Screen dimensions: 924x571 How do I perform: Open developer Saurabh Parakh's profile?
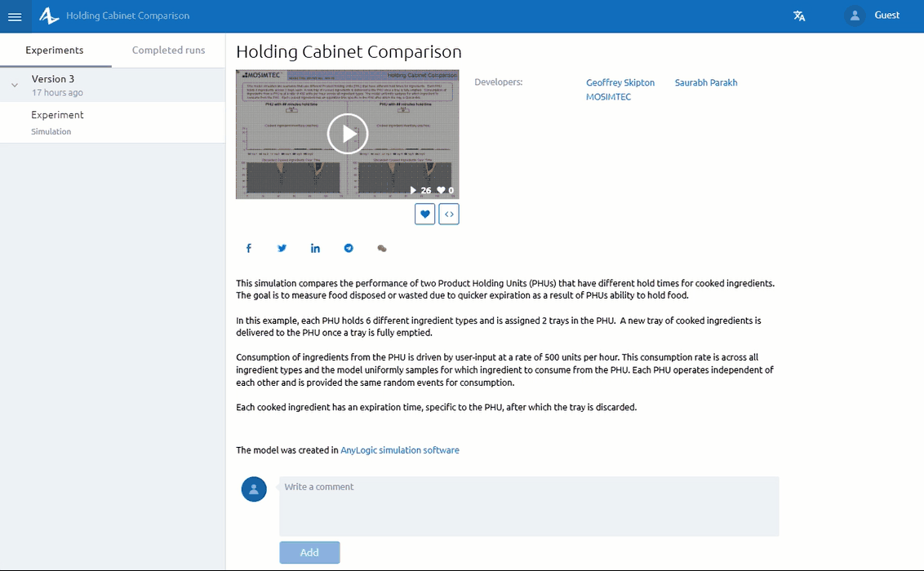pos(706,82)
